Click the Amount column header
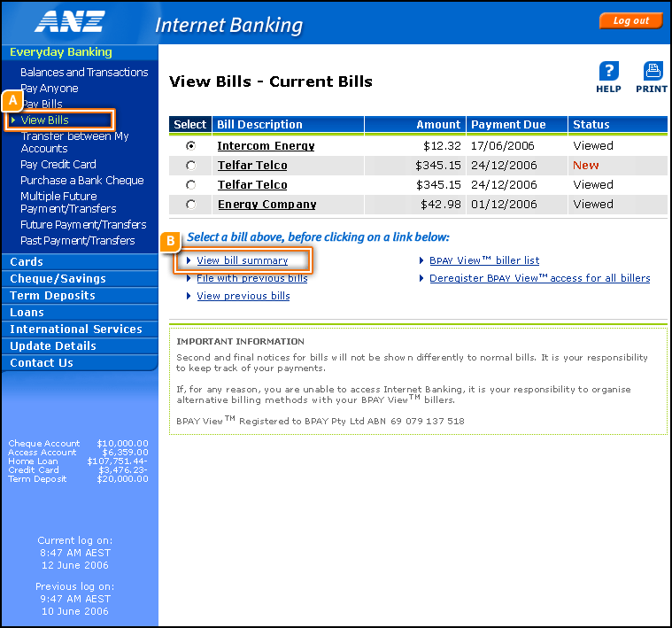Viewport: 672px width, 628px height. click(x=415, y=125)
